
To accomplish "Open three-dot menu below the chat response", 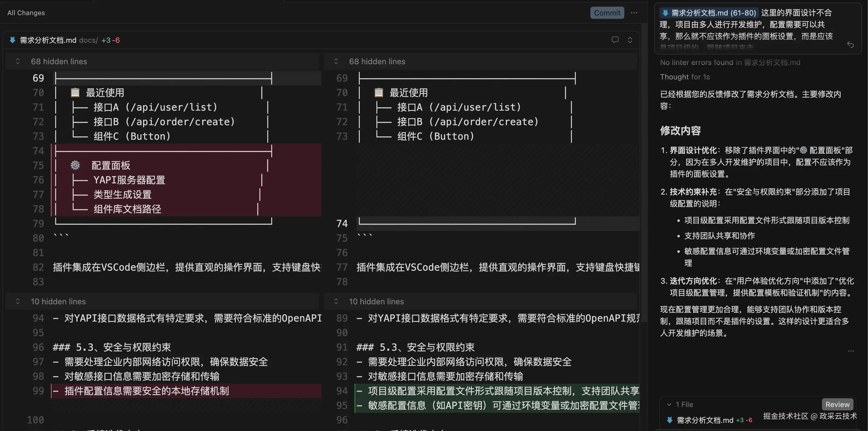I will pos(851,351).
